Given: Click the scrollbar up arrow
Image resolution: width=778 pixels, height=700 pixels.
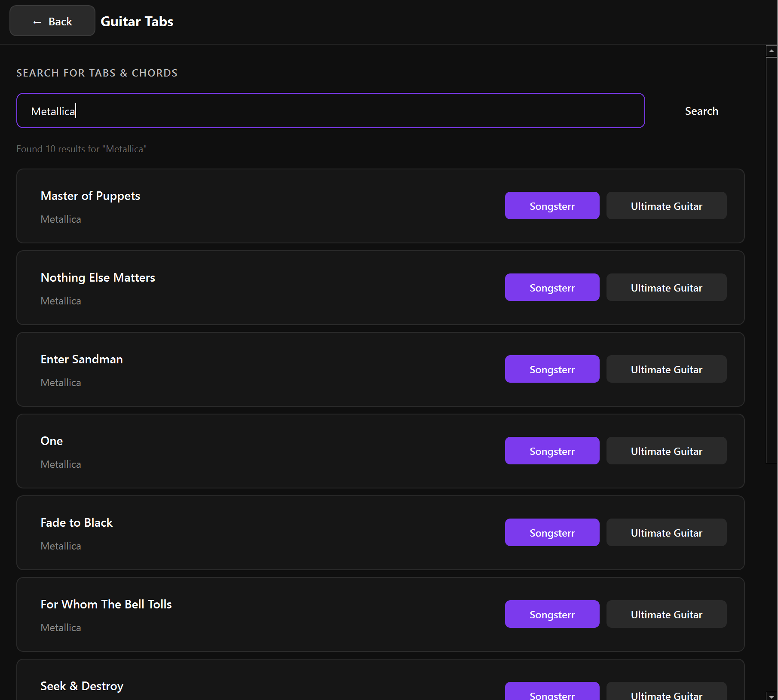Looking at the screenshot, I should point(772,51).
